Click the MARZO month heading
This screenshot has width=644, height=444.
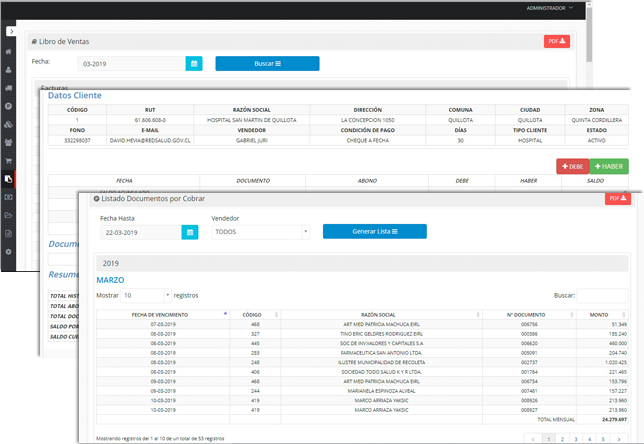coord(110,280)
